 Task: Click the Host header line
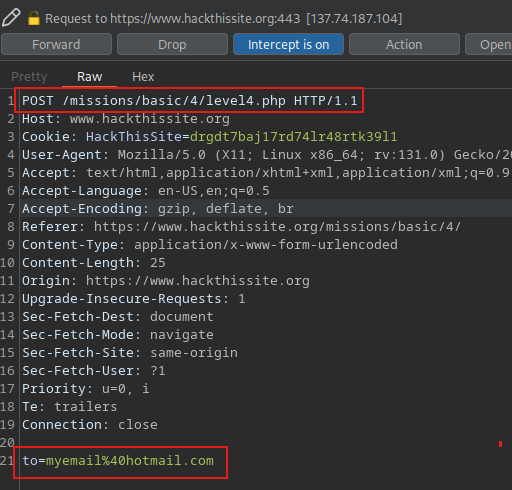tap(126, 119)
